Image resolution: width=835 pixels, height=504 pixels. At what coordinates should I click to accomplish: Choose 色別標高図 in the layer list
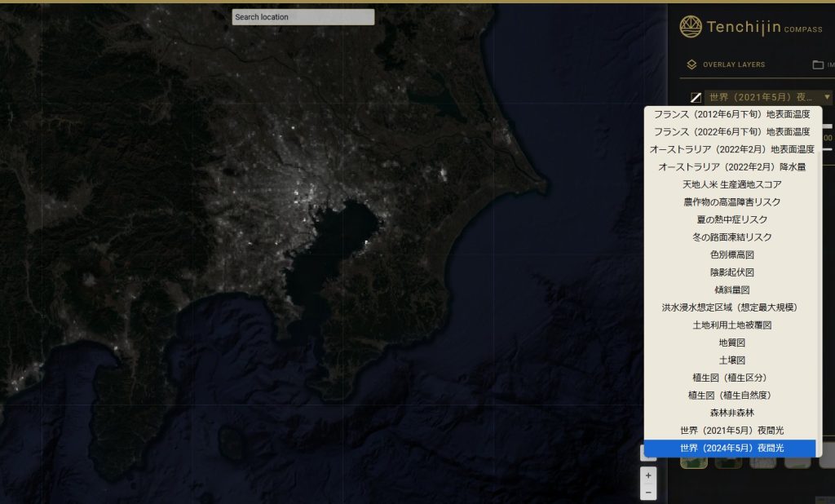tap(731, 254)
